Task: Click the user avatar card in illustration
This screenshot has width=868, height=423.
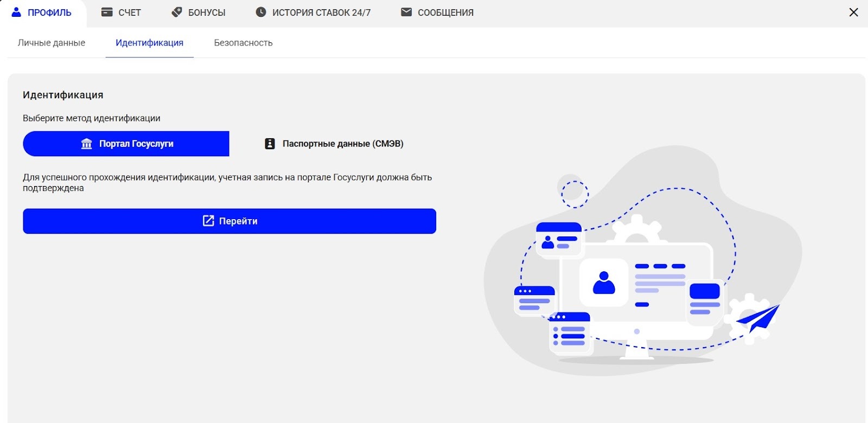Action: point(604,283)
